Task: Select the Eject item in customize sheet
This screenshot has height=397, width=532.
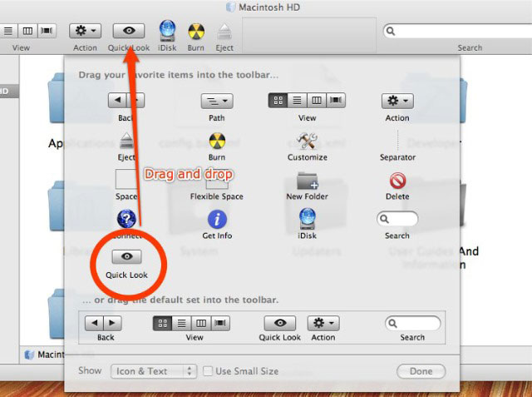Action: [126, 141]
